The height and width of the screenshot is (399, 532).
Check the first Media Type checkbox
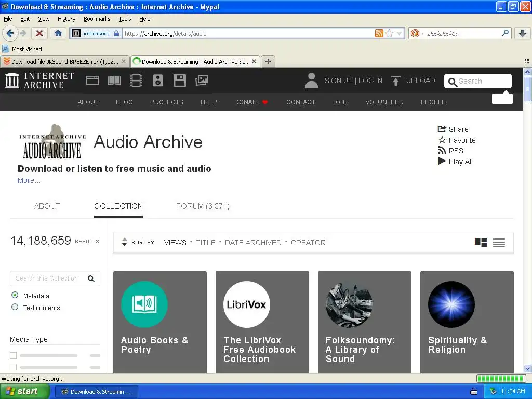point(13,355)
